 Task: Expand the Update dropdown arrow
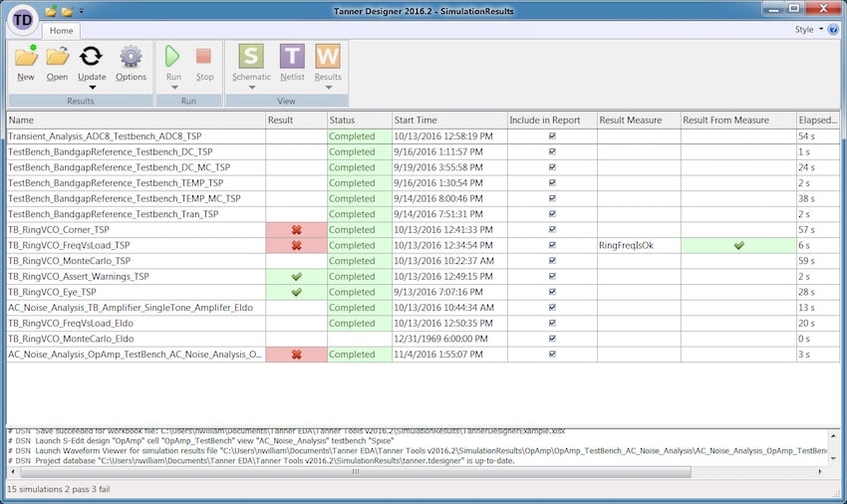92,88
